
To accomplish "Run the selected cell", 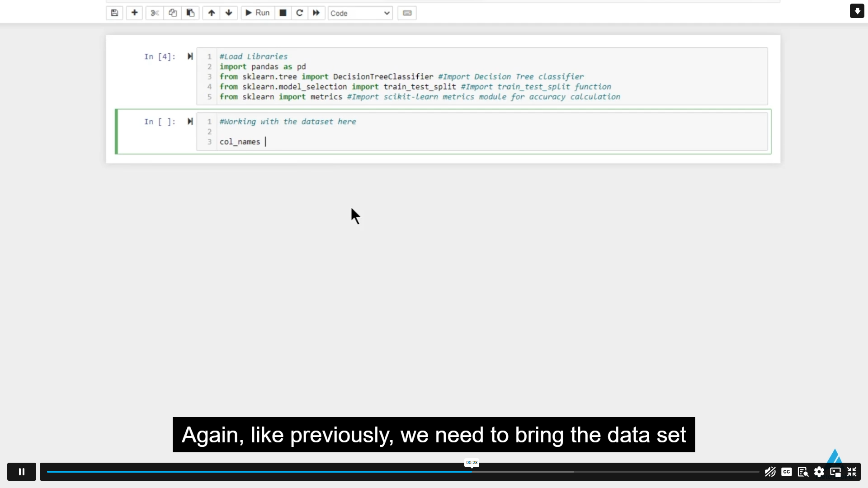I will click(257, 13).
